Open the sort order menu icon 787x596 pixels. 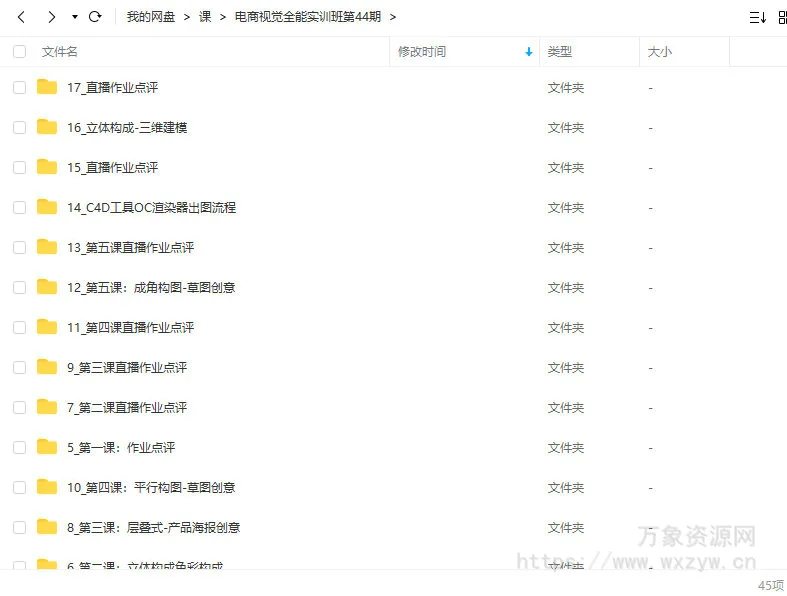pyautogui.click(x=757, y=17)
